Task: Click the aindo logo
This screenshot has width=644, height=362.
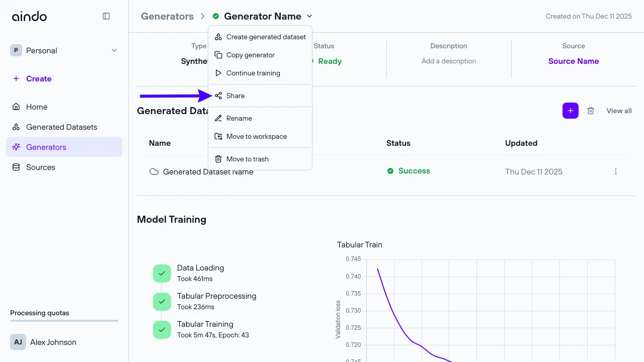Action: [x=29, y=16]
